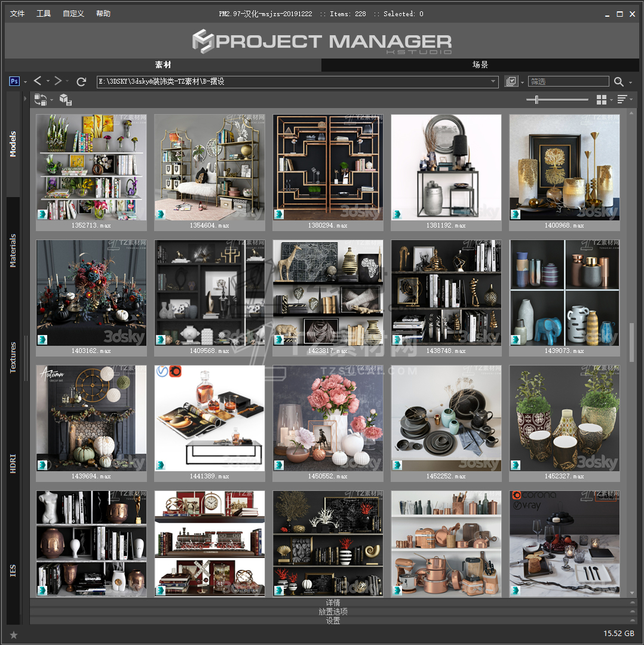Image resolution: width=644 pixels, height=645 pixels.
Task: Click 3ds Max badge on 1441389.max
Action: point(161,465)
